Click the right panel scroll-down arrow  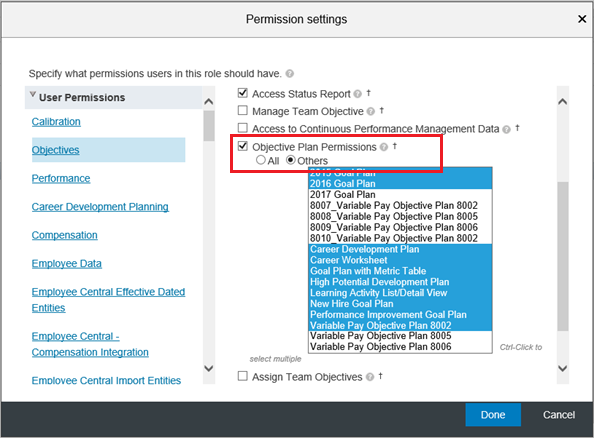point(563,368)
